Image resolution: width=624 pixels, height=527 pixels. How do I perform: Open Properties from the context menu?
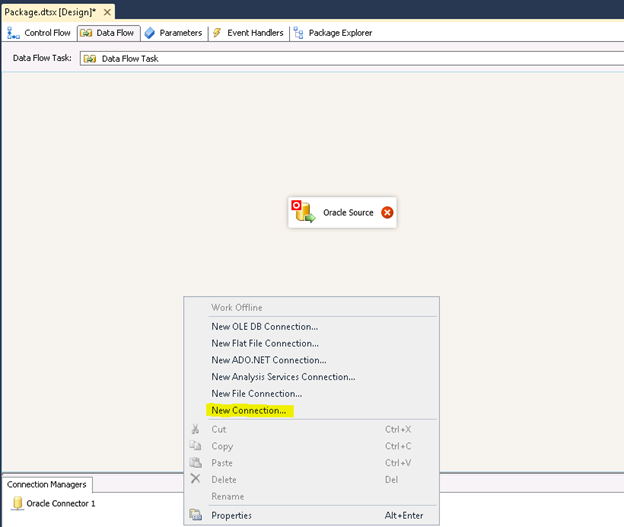pyautogui.click(x=312, y=515)
